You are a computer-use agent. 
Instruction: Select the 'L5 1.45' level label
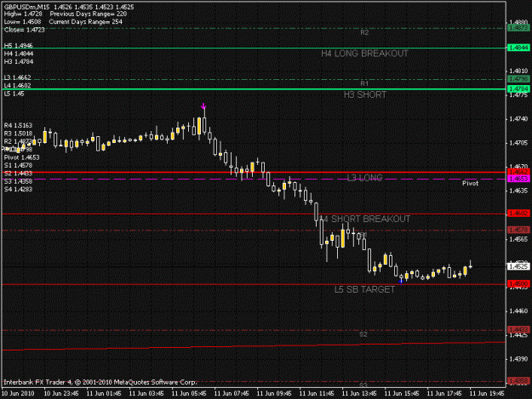click(x=14, y=94)
